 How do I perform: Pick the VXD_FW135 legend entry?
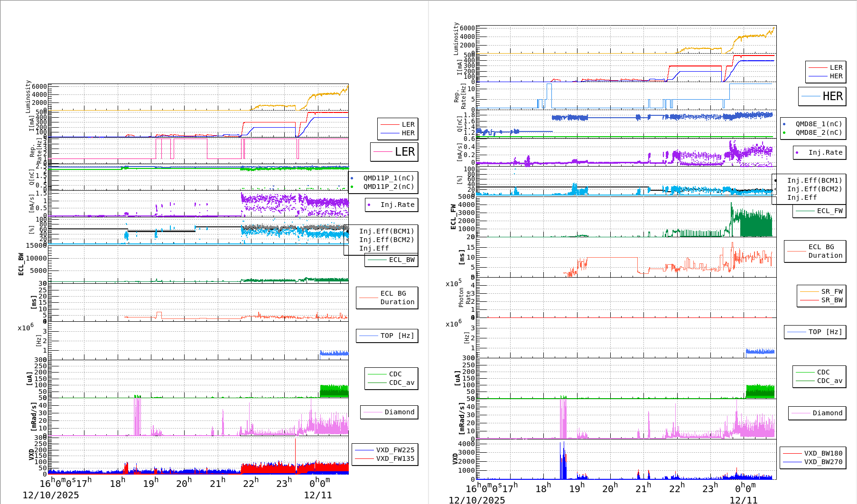coord(395,458)
